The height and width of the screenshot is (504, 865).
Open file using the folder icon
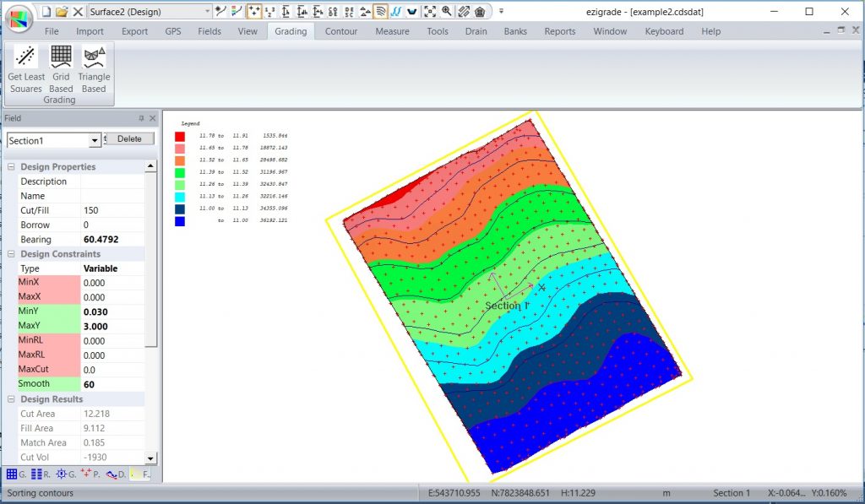pyautogui.click(x=62, y=12)
